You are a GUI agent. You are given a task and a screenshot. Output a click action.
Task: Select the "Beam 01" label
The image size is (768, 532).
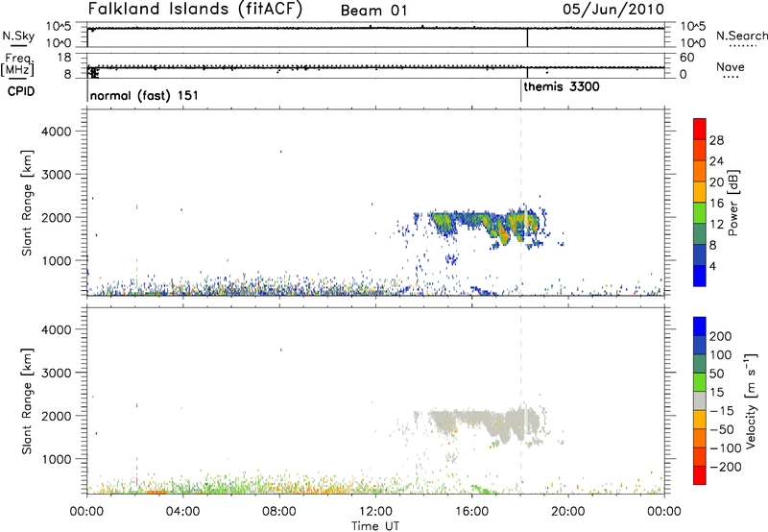pos(373,11)
